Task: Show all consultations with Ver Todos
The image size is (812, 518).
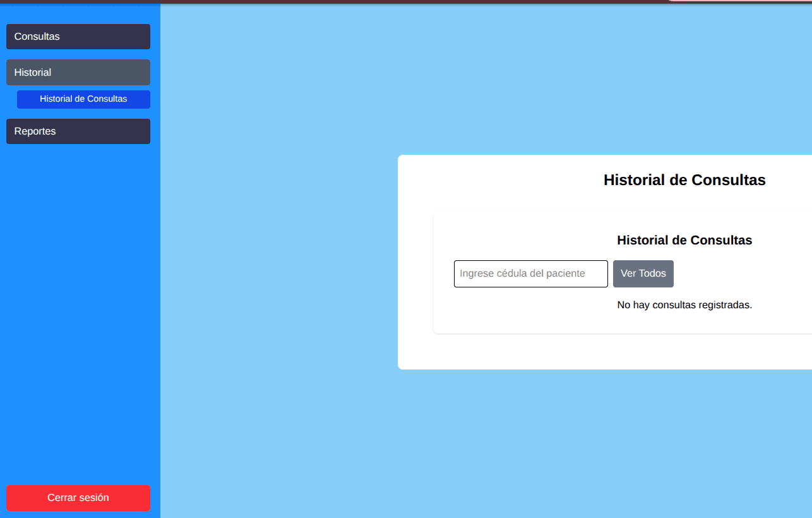Action: click(x=643, y=274)
